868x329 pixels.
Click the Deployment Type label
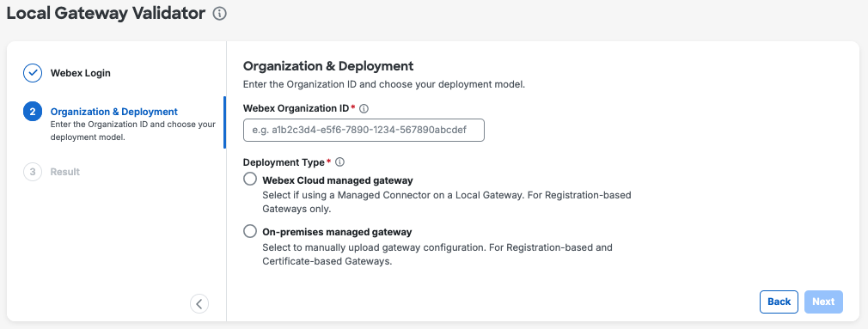click(284, 162)
